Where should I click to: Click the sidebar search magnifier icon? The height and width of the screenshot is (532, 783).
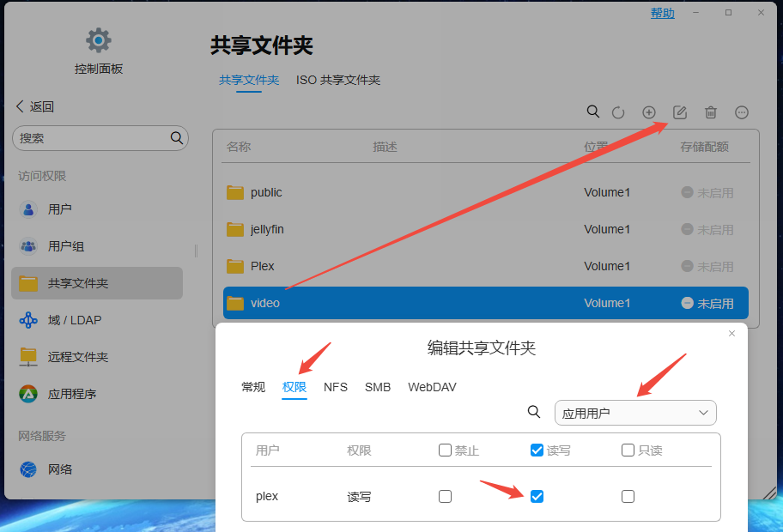[x=176, y=138]
